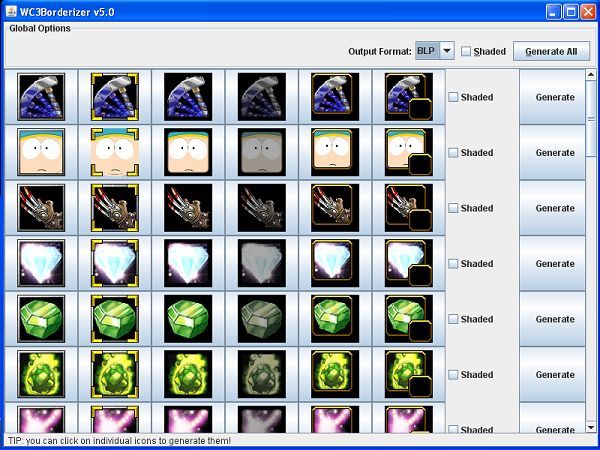Select the borderless passive fan icon
Viewport: 600px width, 450px height.
(x=188, y=97)
